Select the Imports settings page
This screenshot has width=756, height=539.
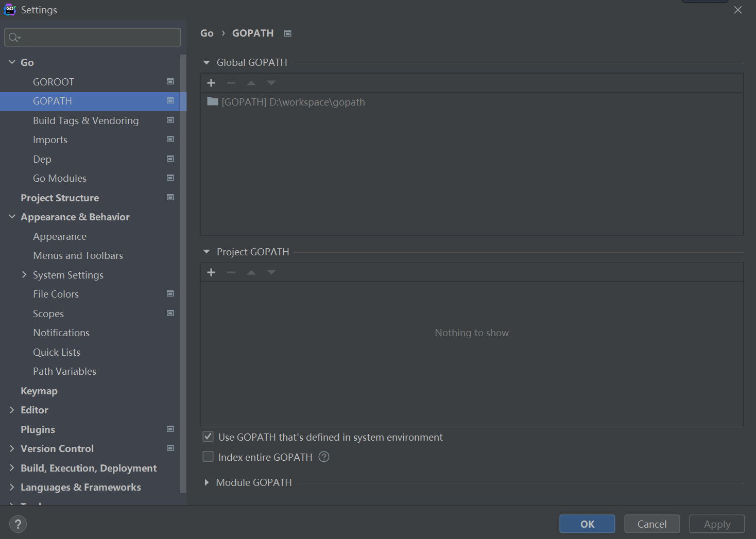pyautogui.click(x=50, y=140)
